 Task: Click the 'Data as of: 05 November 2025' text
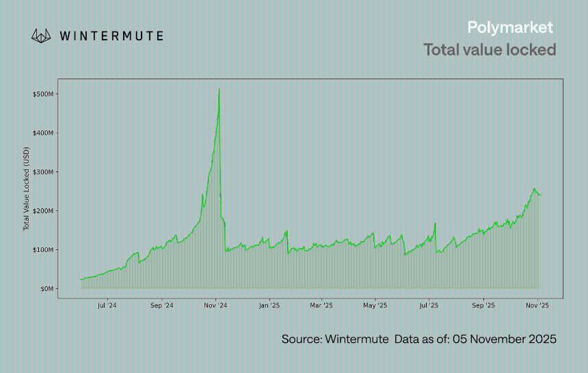pyautogui.click(x=475, y=340)
